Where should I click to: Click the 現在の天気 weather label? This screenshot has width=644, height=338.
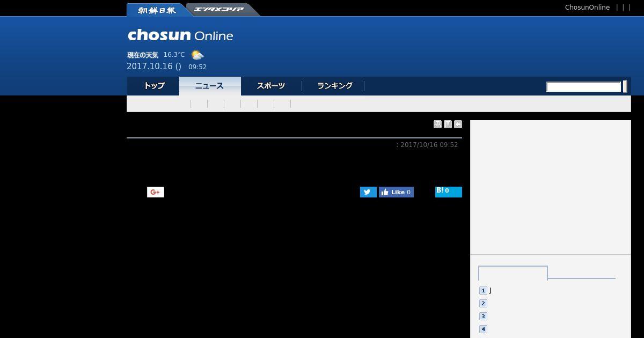[x=143, y=55]
